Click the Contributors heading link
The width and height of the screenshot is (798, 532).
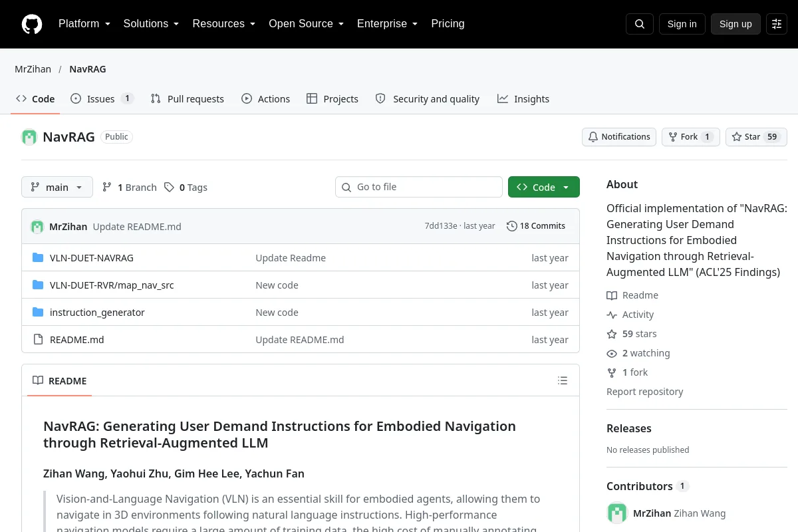[x=640, y=486]
